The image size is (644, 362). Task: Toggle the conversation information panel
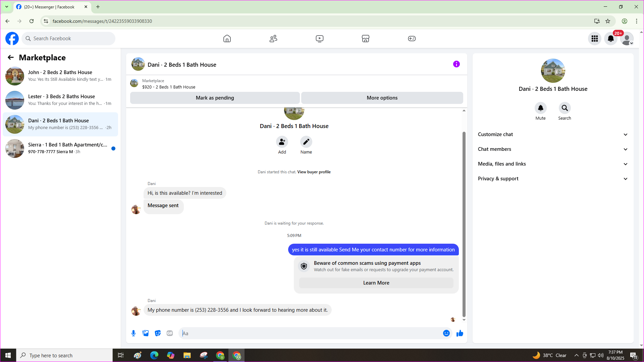click(456, 64)
